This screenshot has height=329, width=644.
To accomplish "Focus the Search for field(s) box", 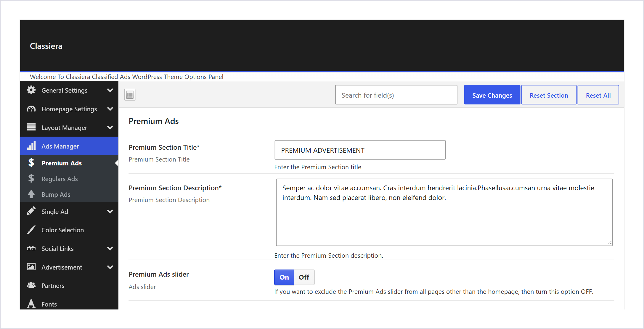I will 396,95.
